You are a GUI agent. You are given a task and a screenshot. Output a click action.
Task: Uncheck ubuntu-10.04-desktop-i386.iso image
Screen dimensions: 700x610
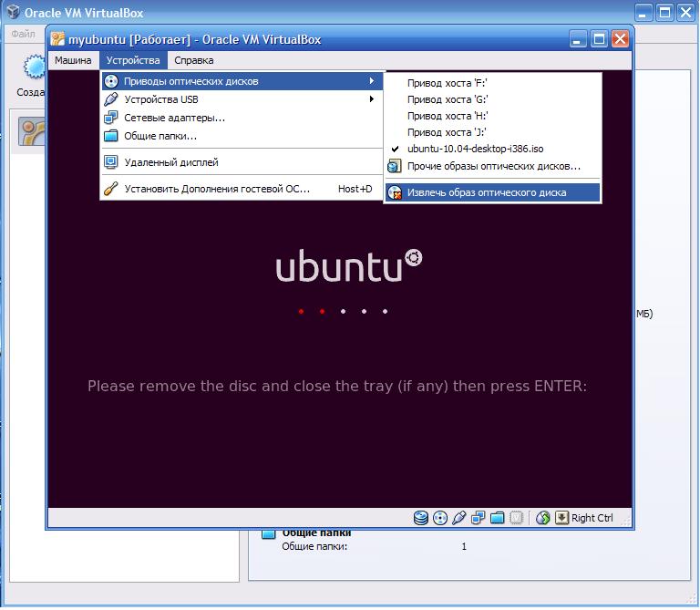coord(492,149)
